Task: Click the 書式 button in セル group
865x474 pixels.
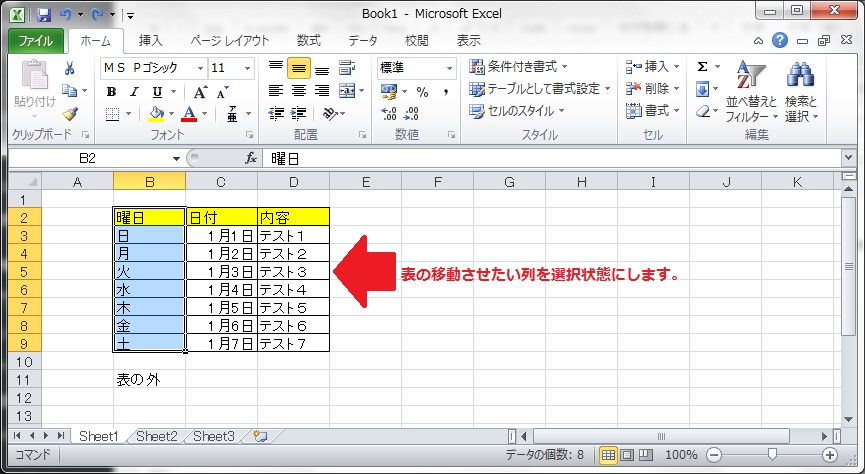Action: pos(652,111)
